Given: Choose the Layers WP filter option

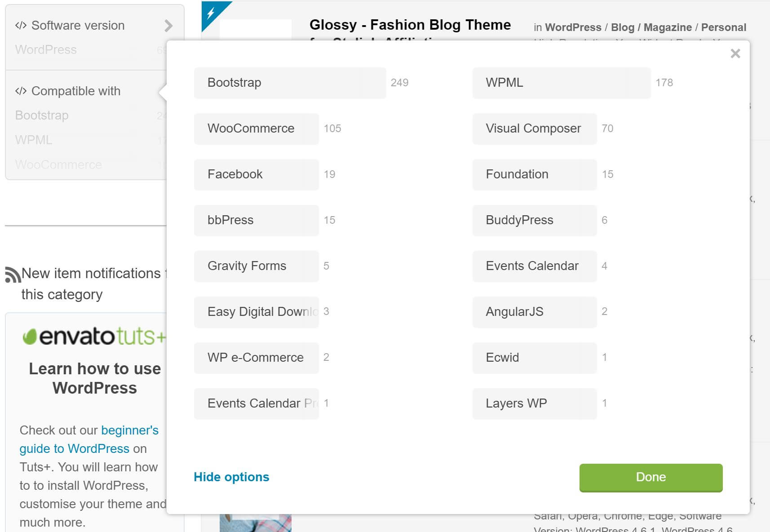Looking at the screenshot, I should point(534,403).
